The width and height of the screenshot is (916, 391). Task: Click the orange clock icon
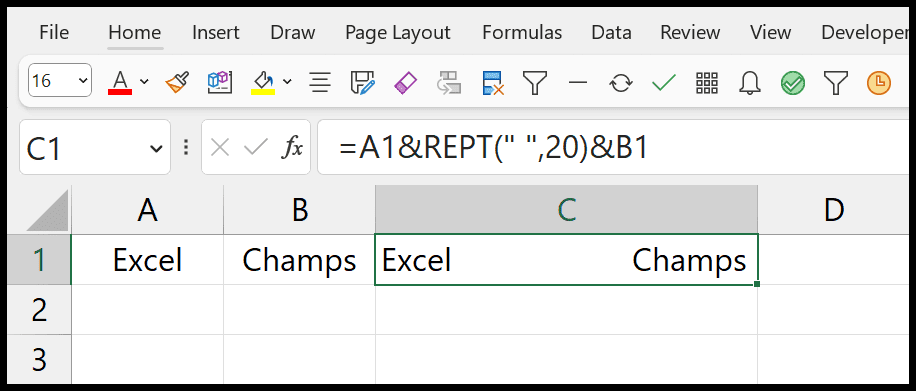[x=879, y=82]
